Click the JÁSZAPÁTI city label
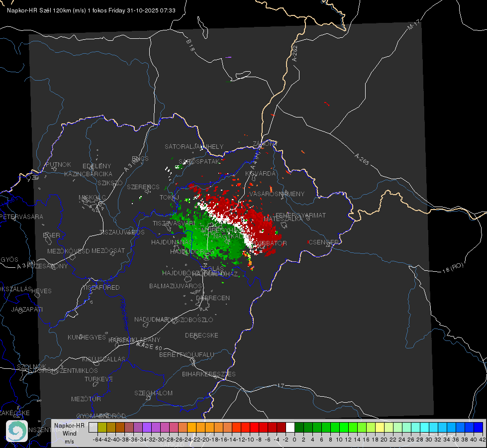This screenshot has width=487, height=448. point(27,309)
